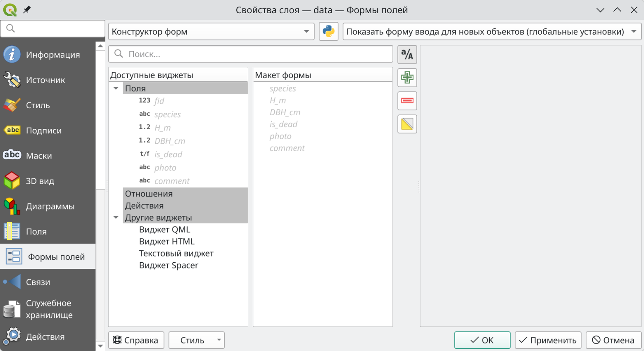Viewport: 644px width, 351px height.
Task: Click the Справка button
Action: (136, 340)
